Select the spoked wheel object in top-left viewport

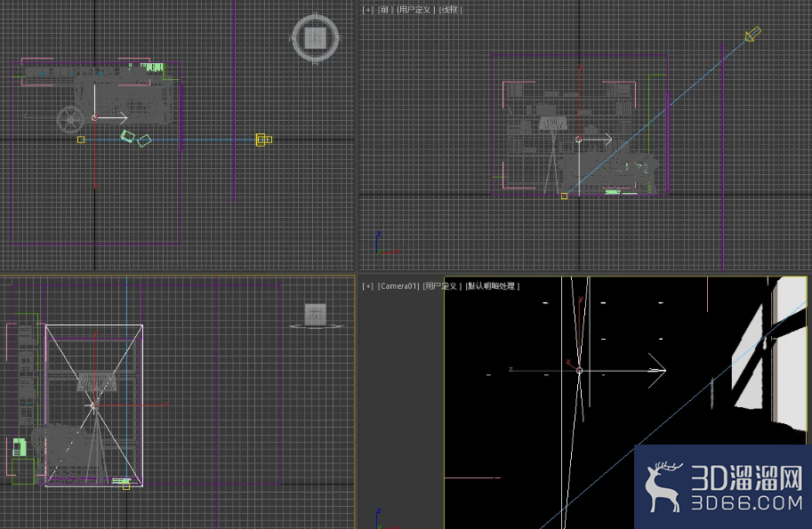[x=70, y=119]
